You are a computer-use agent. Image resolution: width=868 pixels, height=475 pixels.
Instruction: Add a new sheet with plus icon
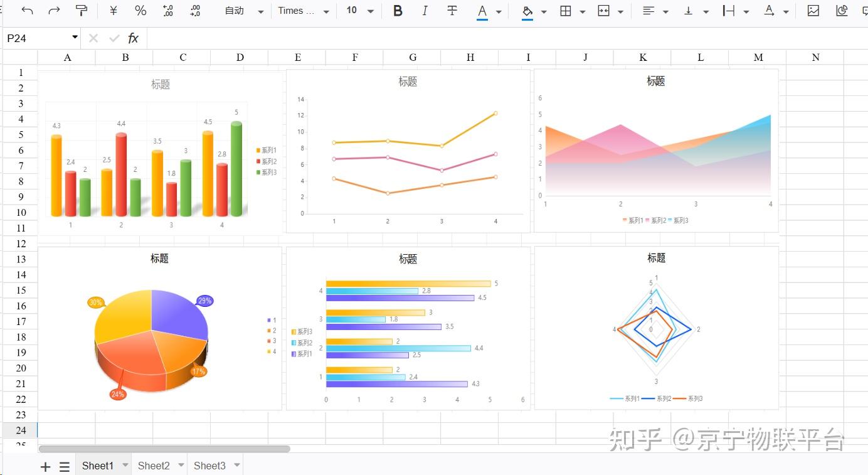(45, 467)
